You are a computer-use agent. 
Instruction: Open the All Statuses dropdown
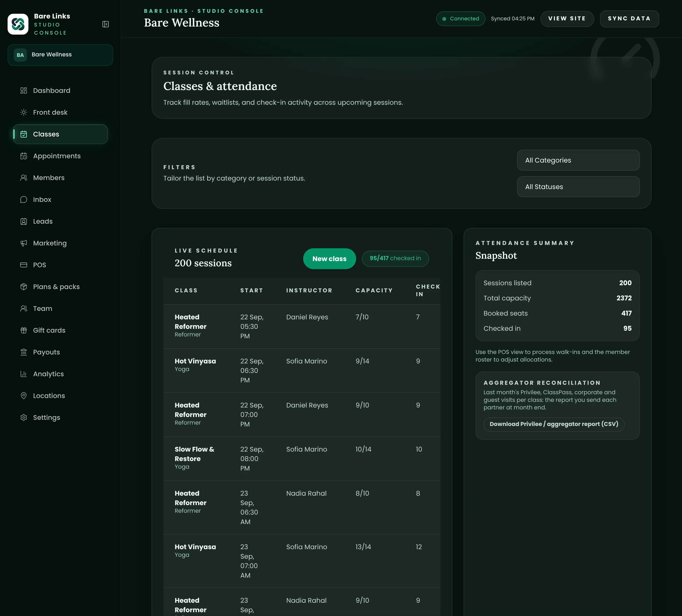(578, 186)
